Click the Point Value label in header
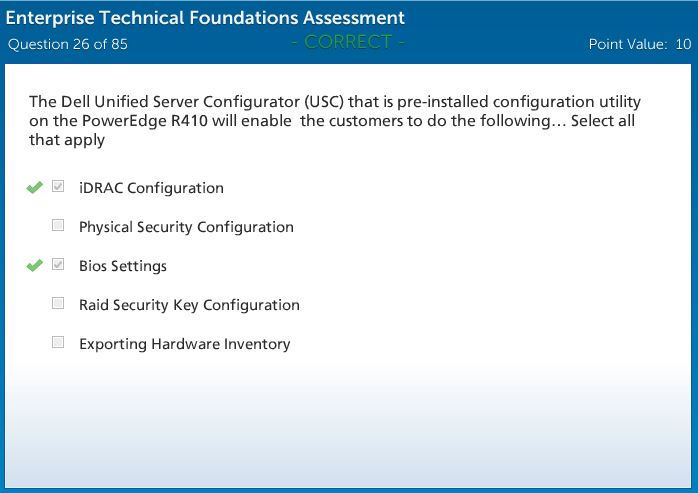 627,44
